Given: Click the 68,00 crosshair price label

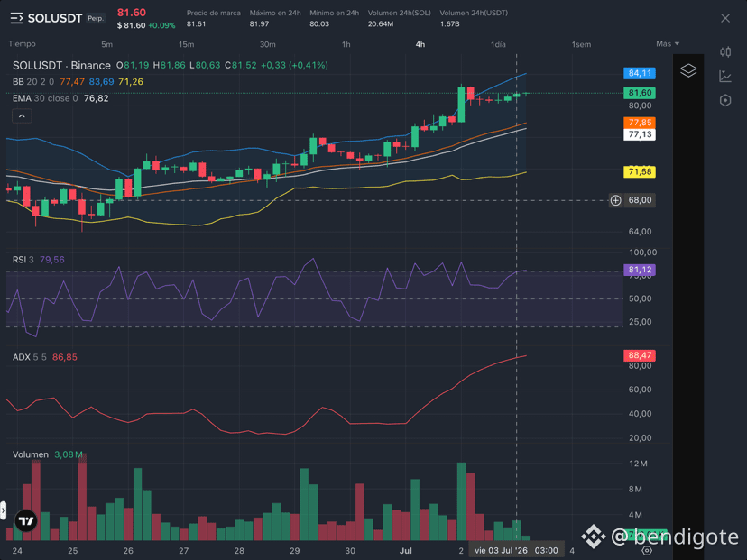Looking at the screenshot, I should point(640,200).
